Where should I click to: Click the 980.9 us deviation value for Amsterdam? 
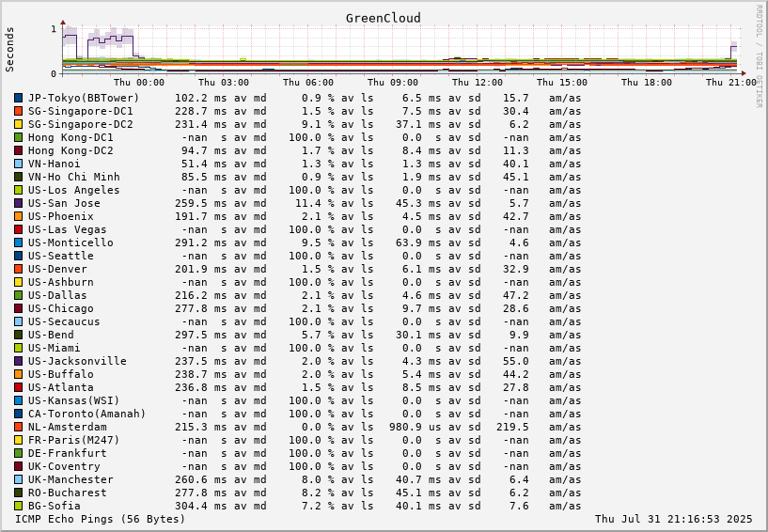415,427
